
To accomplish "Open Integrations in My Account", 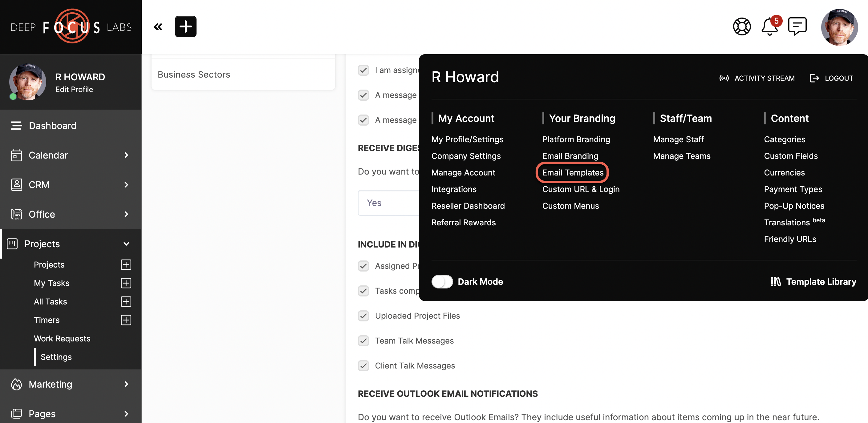I will pyautogui.click(x=454, y=189).
